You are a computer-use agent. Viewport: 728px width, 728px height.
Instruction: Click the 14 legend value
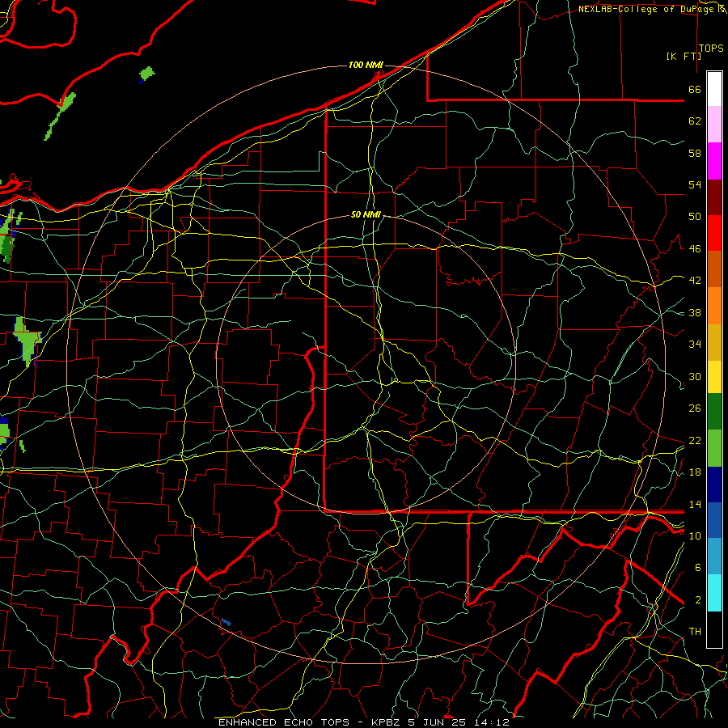[695, 504]
